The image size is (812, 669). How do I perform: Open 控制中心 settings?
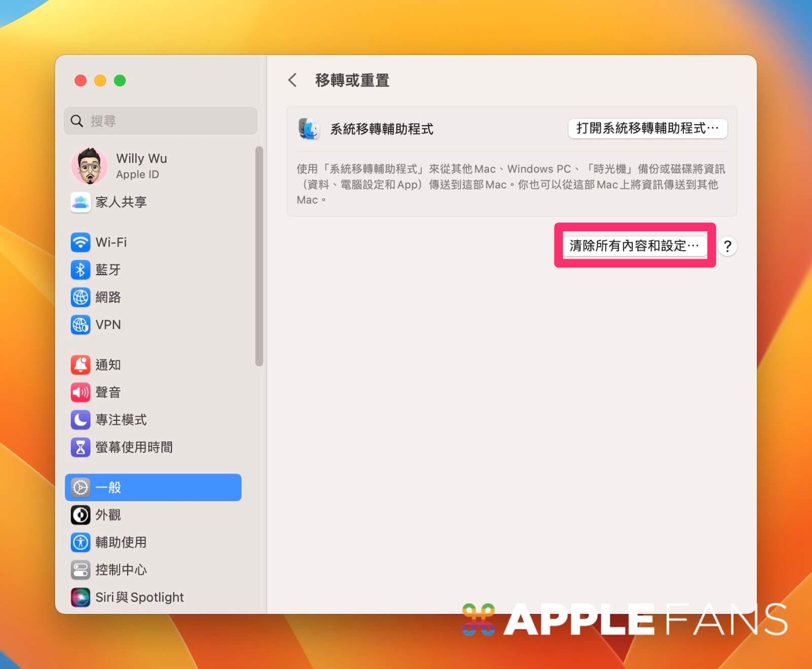pos(81,570)
